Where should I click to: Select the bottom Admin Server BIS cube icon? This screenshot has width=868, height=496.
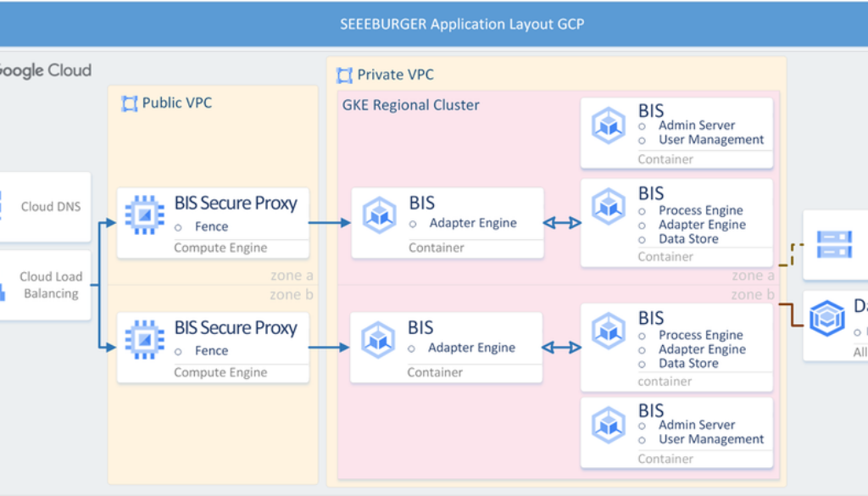[608, 425]
